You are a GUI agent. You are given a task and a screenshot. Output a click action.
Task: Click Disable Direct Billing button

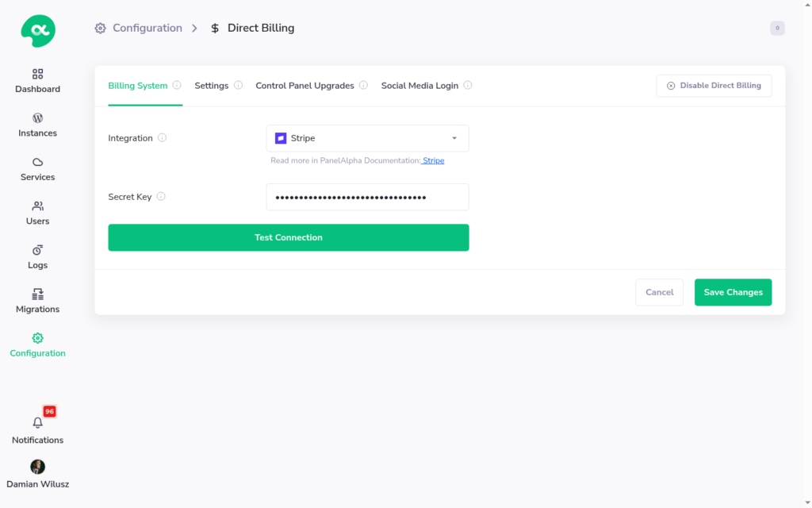(x=714, y=86)
